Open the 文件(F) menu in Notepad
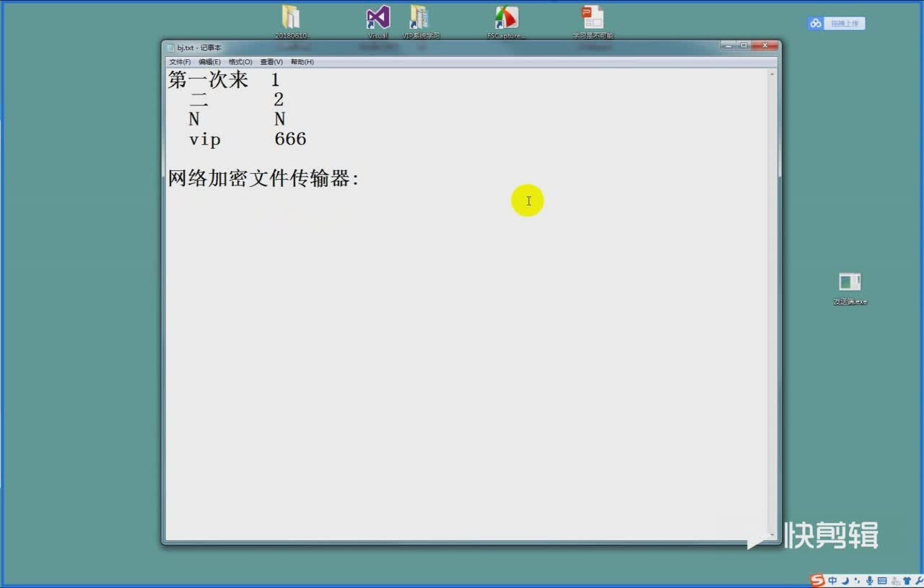 pos(180,62)
